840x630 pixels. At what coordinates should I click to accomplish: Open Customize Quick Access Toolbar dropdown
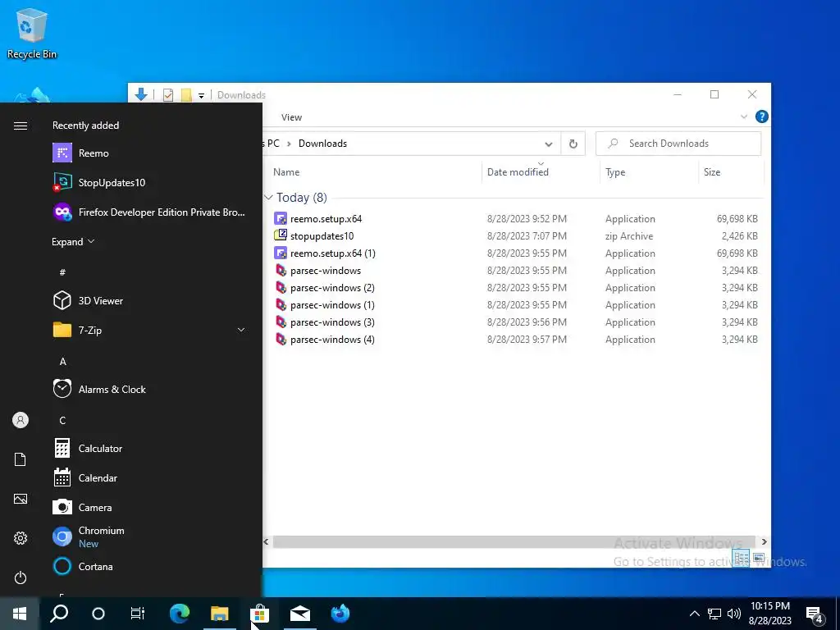coord(202,96)
